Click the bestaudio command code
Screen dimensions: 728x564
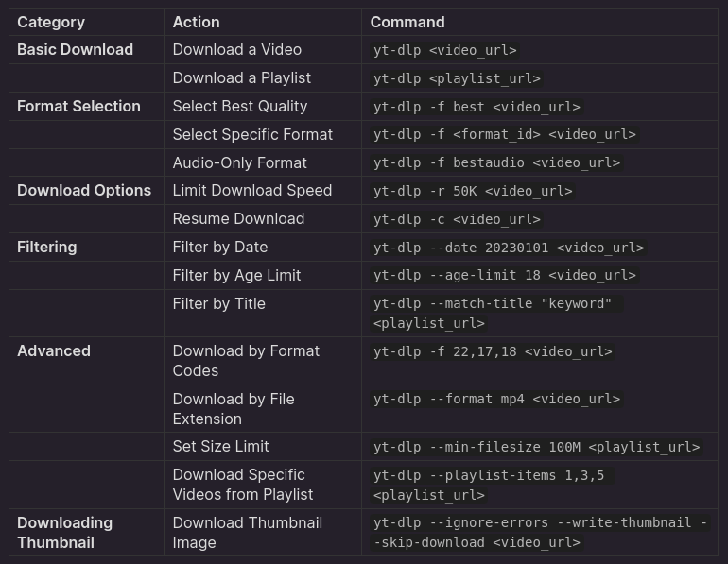click(x=496, y=162)
